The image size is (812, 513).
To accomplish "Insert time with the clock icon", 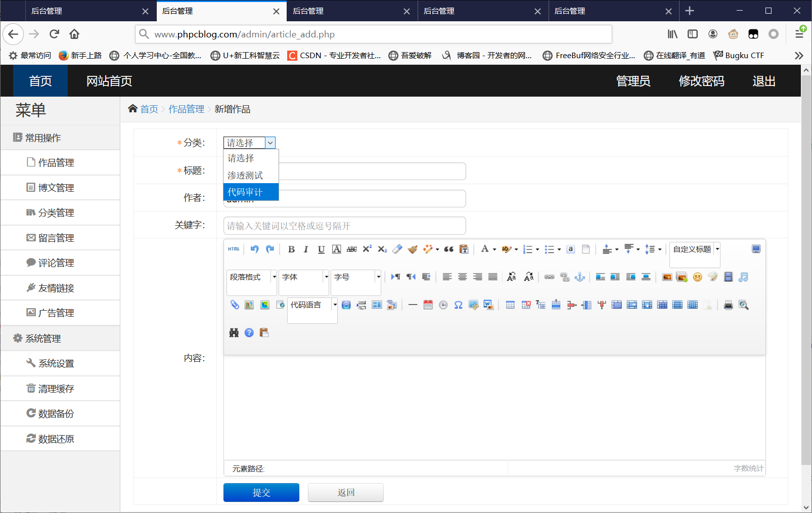I will 443,305.
